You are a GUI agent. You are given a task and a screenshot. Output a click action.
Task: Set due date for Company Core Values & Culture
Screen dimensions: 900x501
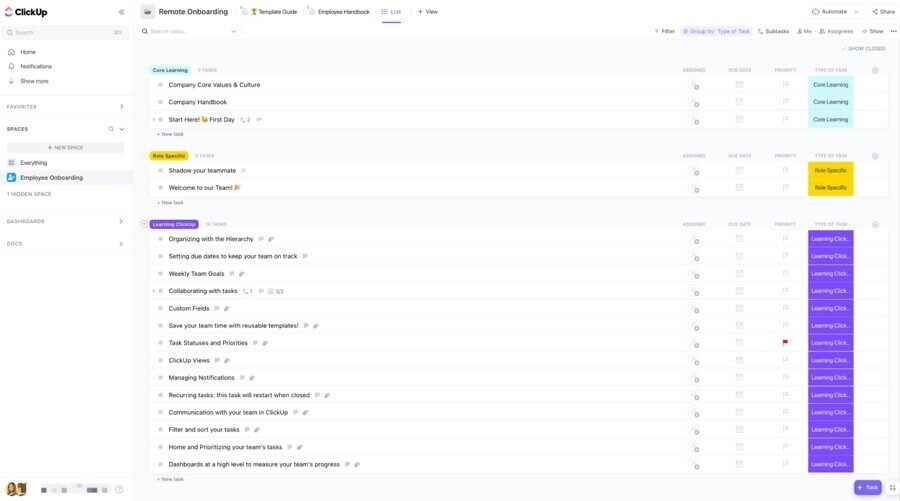[739, 84]
